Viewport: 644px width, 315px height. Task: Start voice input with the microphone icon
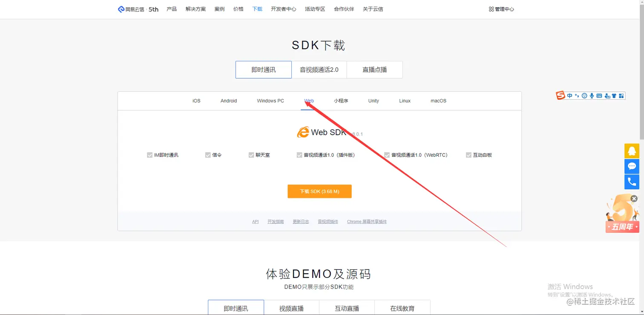(x=592, y=96)
